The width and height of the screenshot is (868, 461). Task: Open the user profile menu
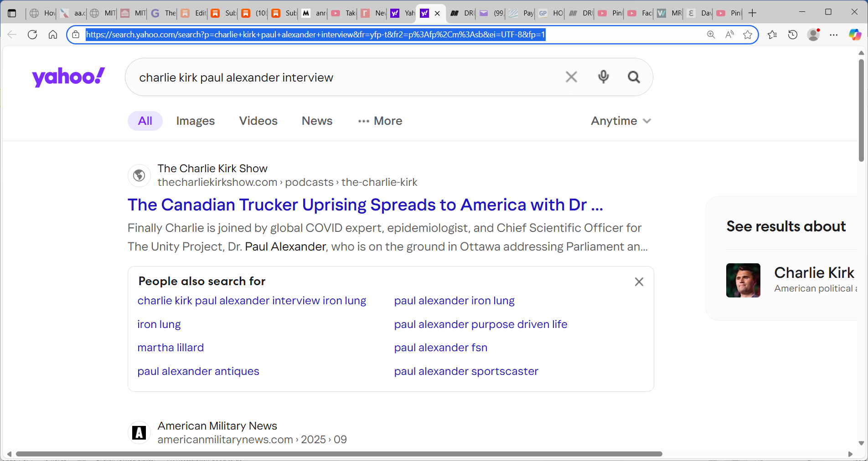(814, 35)
